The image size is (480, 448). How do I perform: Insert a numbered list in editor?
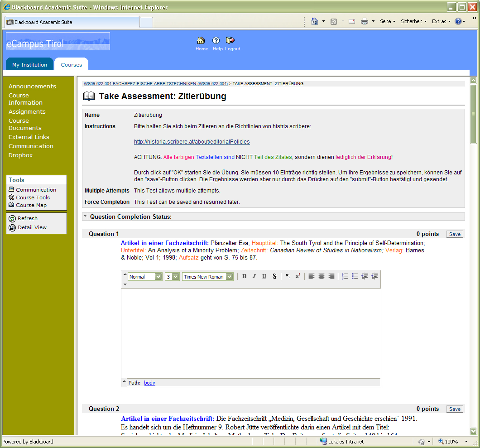345,276
